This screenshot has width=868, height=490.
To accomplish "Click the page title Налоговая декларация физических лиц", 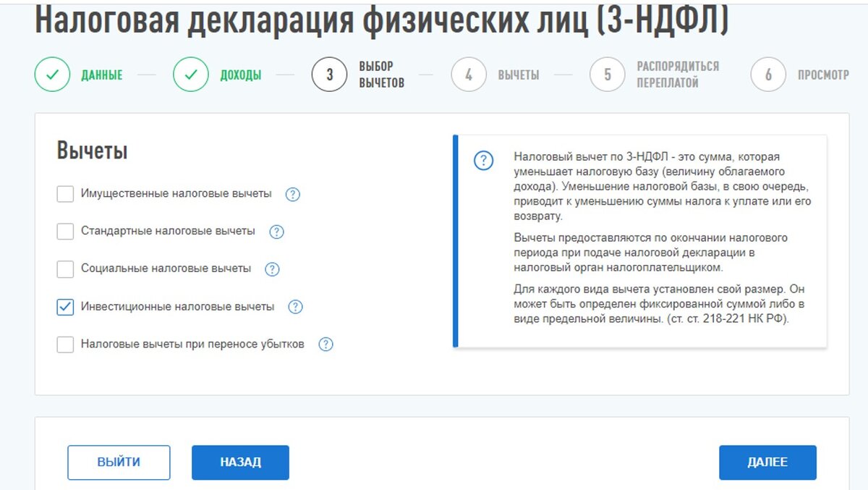I will [x=381, y=22].
